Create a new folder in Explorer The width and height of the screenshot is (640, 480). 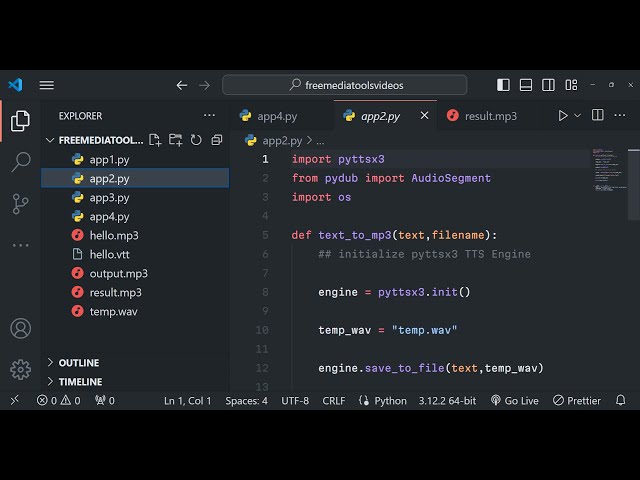point(176,140)
